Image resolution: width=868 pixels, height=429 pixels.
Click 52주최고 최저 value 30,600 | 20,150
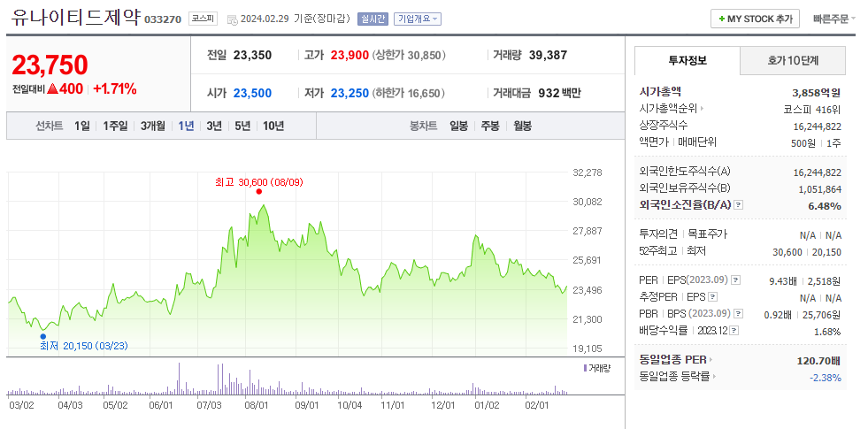click(807, 252)
